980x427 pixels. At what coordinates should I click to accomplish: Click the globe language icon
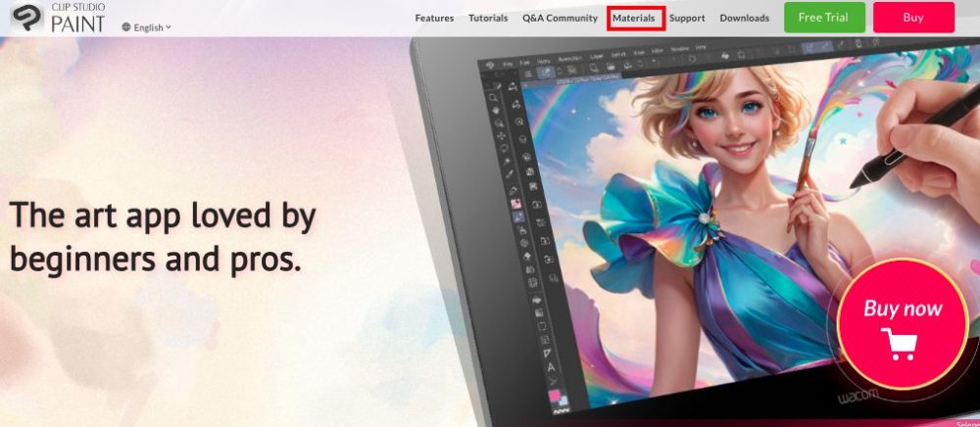(126, 27)
